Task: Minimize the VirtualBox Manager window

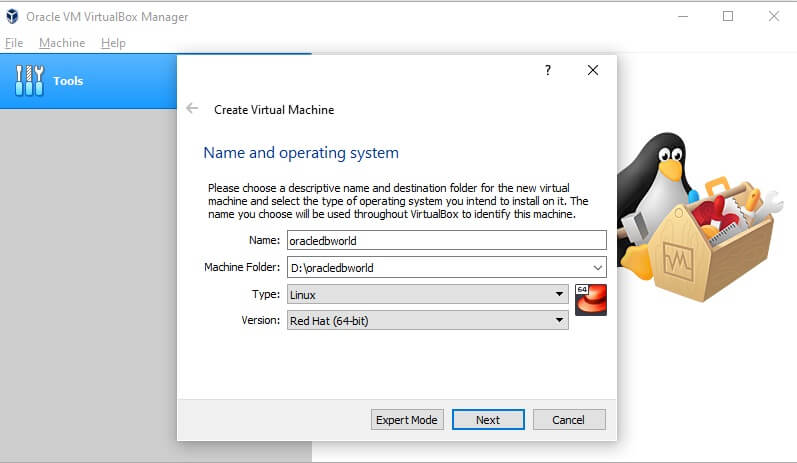Action: pyautogui.click(x=683, y=16)
